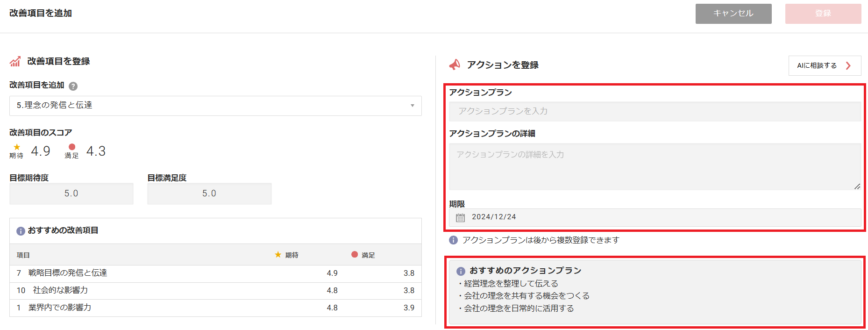
Task: Click the chevron arrow in AIに相談する
Action: [x=848, y=65]
